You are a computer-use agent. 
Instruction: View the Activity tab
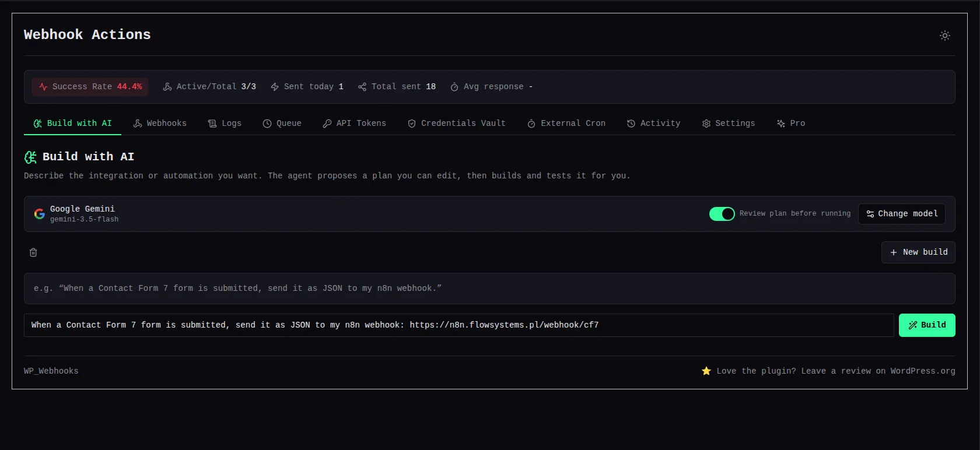tap(653, 124)
